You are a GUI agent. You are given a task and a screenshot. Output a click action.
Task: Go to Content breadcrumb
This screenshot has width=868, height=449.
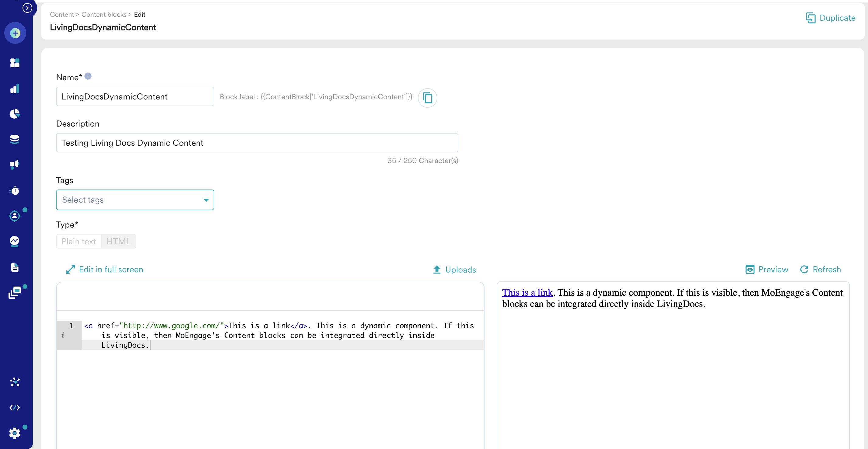(62, 15)
